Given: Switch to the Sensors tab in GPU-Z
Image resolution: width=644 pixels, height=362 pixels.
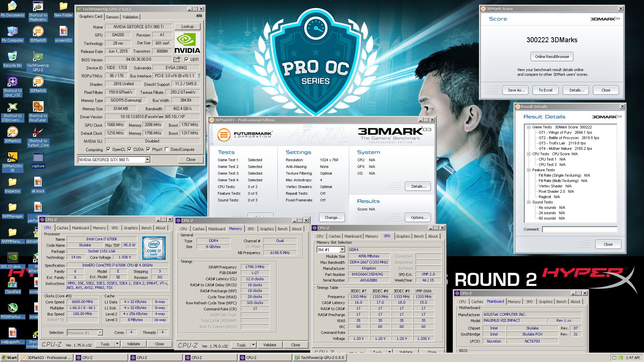Looking at the screenshot, I should tap(112, 17).
